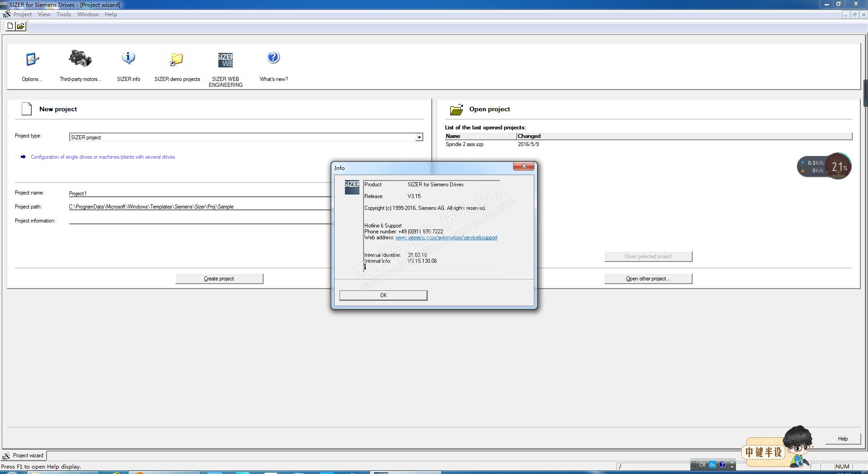The width and height of the screenshot is (868, 474).
Task: Click the 21% usage circle on the monitor widget
Action: click(x=839, y=167)
